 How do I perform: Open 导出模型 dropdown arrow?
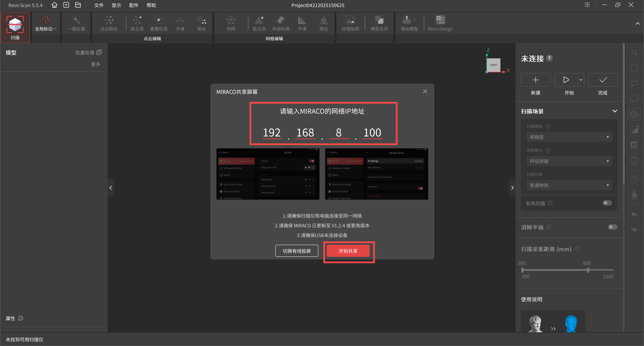[x=415, y=19]
